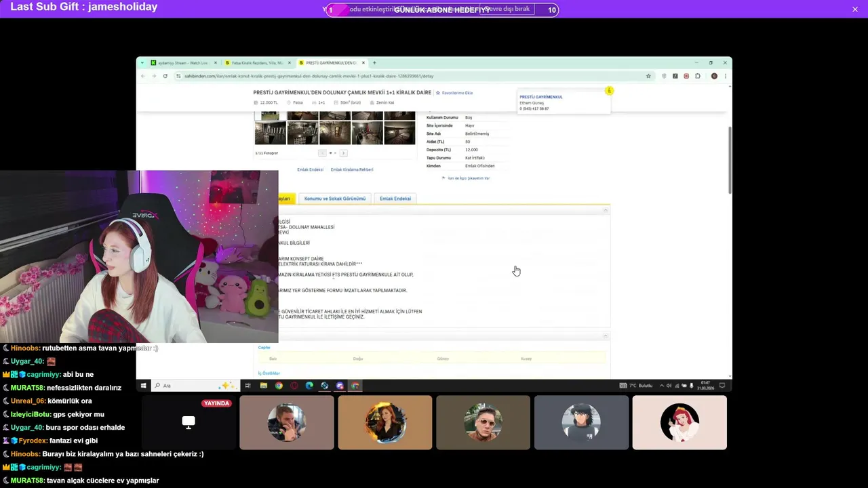Open Microsoft Edge from the taskbar

click(309, 386)
